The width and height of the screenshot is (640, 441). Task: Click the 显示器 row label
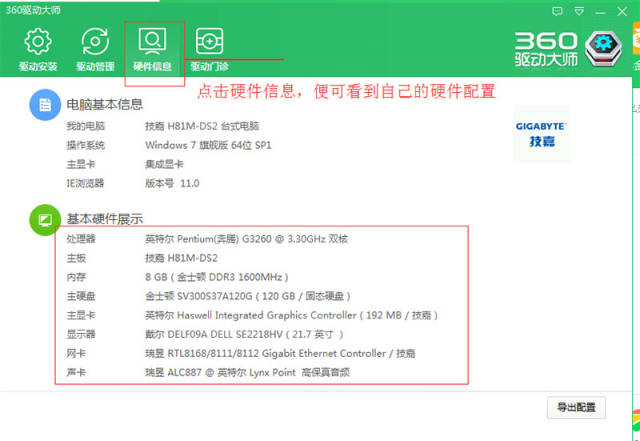[x=81, y=334]
